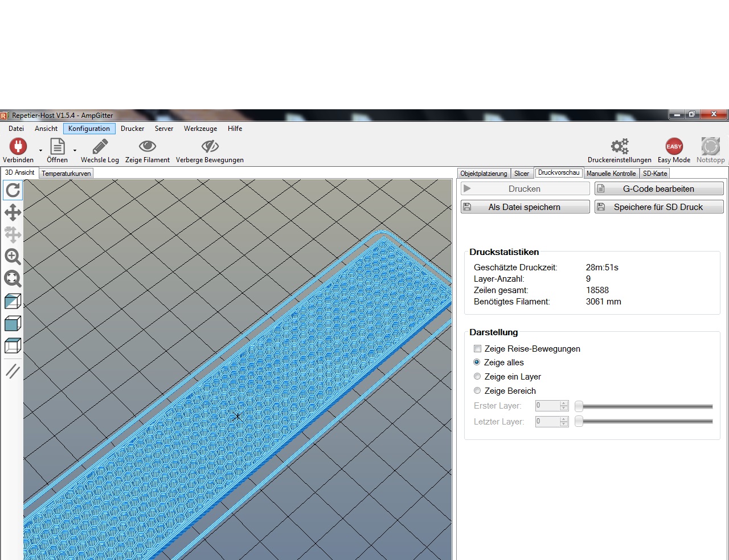Select the zoom magnifier tool
Screen dimensions: 729x560
tap(13, 257)
